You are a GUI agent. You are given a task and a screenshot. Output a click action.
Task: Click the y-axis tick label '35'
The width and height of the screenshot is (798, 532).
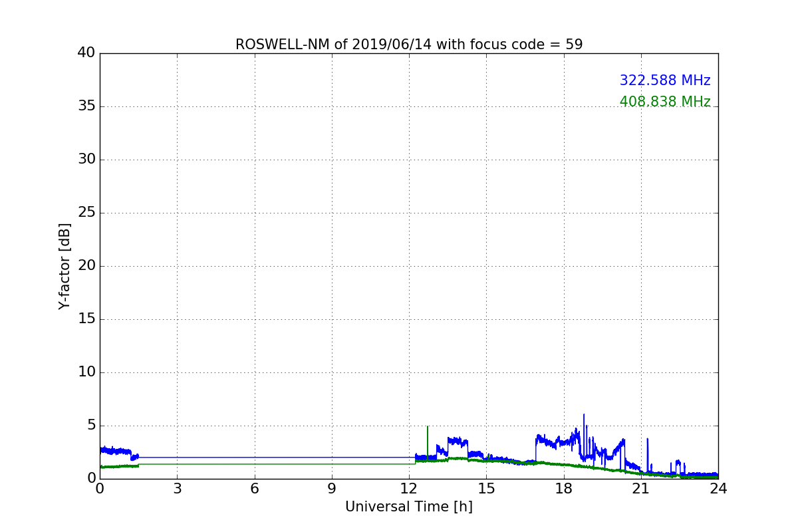pos(86,106)
